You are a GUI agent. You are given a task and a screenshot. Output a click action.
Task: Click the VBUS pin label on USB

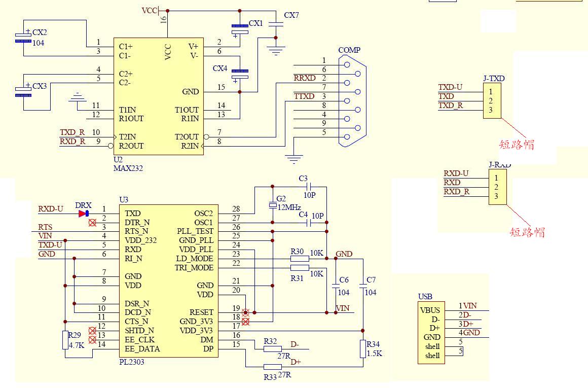click(x=430, y=310)
